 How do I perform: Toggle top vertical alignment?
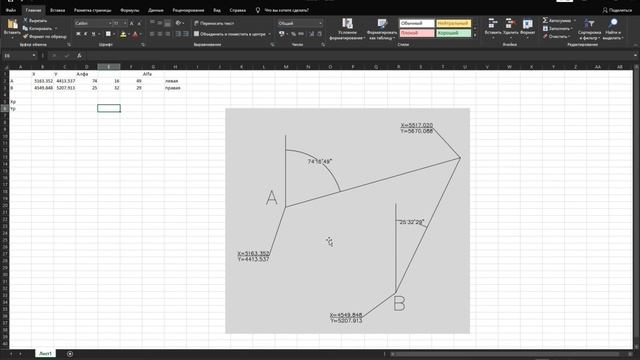pos(152,23)
